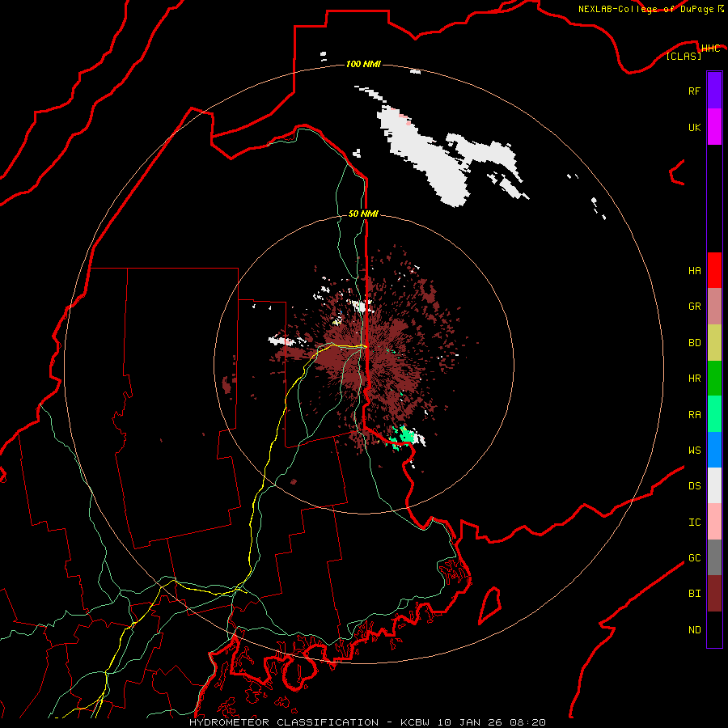Click the GR legend label
The height and width of the screenshot is (728, 728).
tap(694, 307)
